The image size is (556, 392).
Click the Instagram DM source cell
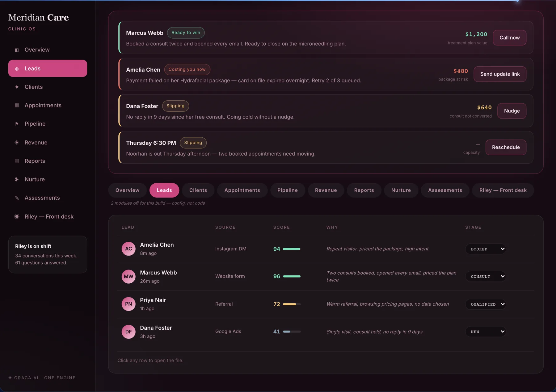pyautogui.click(x=231, y=249)
